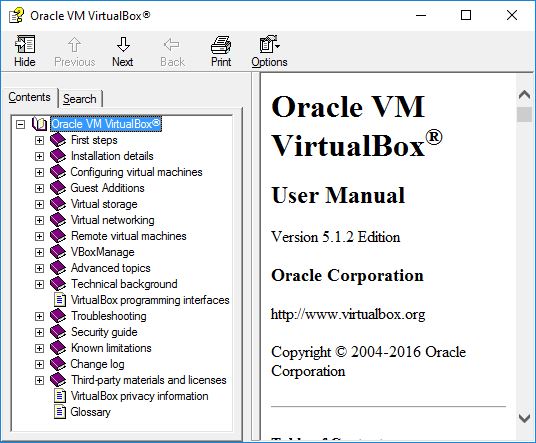The height and width of the screenshot is (443, 536).
Task: Click book icon beside Third-party materials
Action: (x=58, y=380)
